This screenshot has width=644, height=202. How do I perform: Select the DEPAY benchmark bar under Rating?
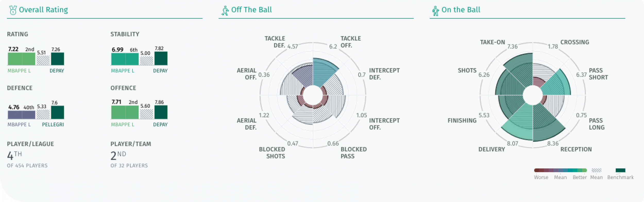click(x=57, y=59)
